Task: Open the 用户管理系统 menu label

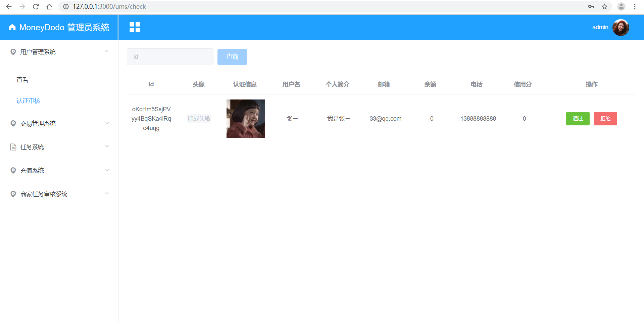Action: pos(38,52)
